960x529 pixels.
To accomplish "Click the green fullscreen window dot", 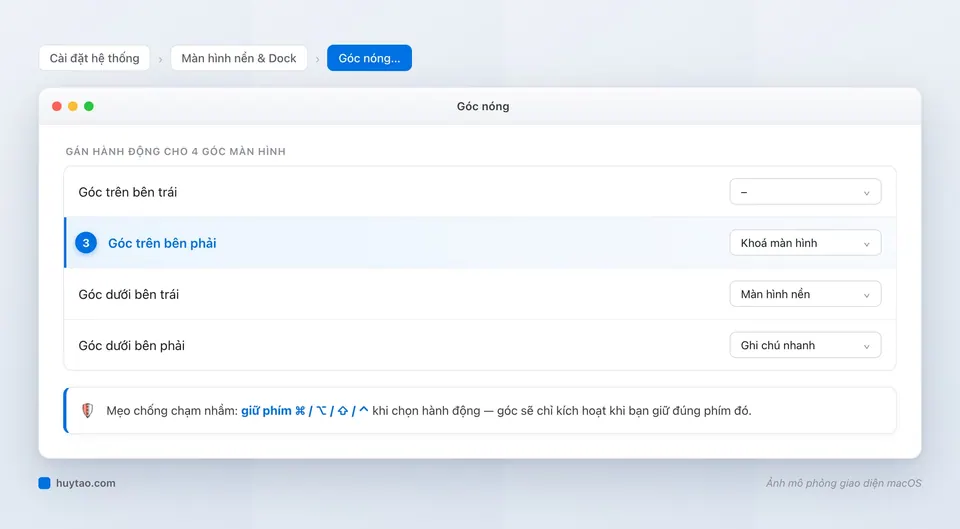I will click(x=89, y=107).
